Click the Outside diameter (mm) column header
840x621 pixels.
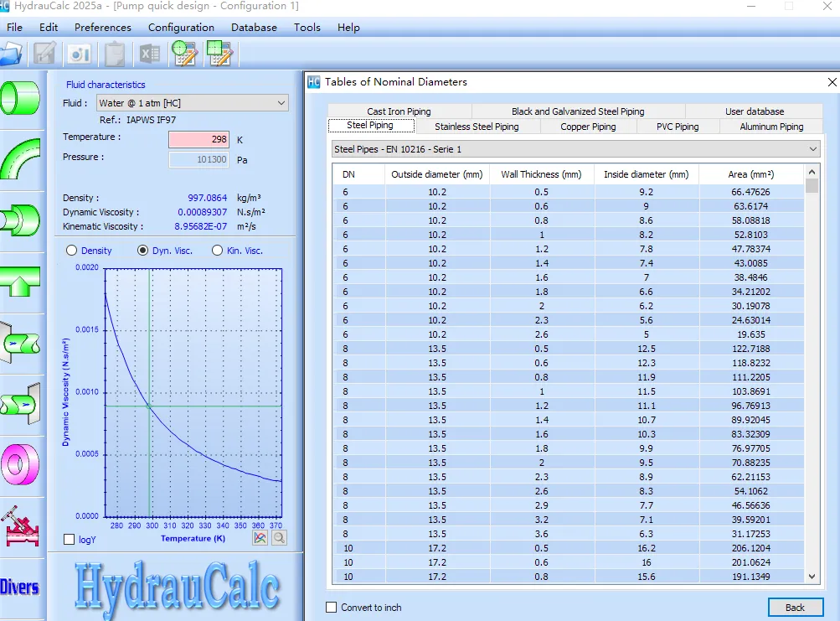pos(436,174)
